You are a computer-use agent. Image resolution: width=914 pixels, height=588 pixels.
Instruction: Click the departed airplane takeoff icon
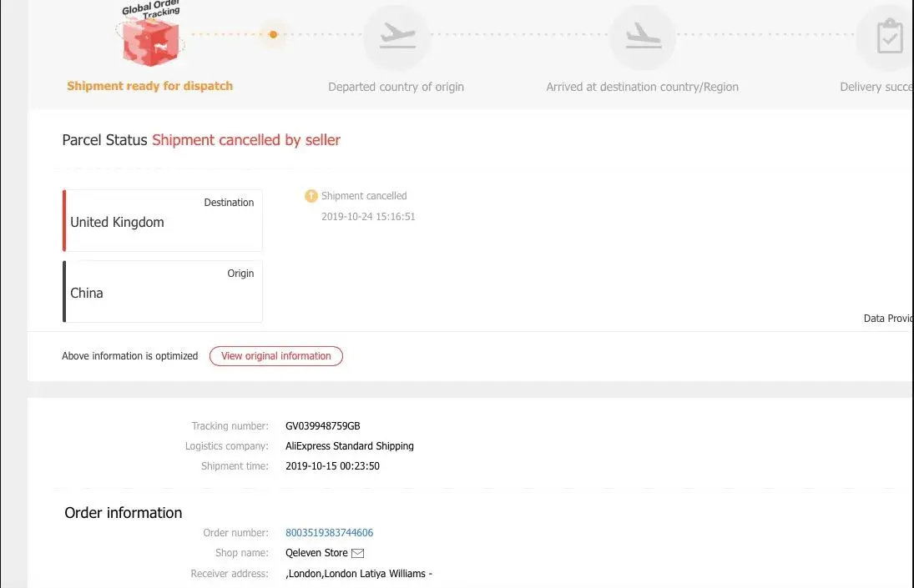click(x=396, y=37)
